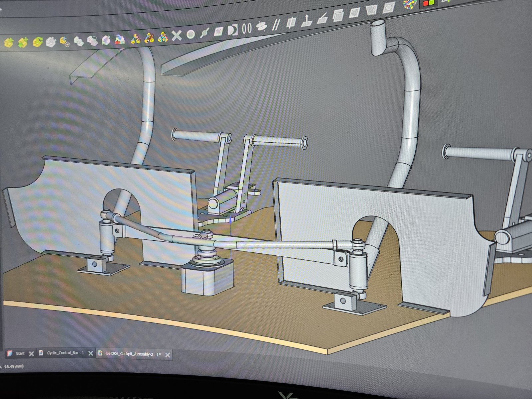Select the angled planes constraint icon

tap(371, 10)
